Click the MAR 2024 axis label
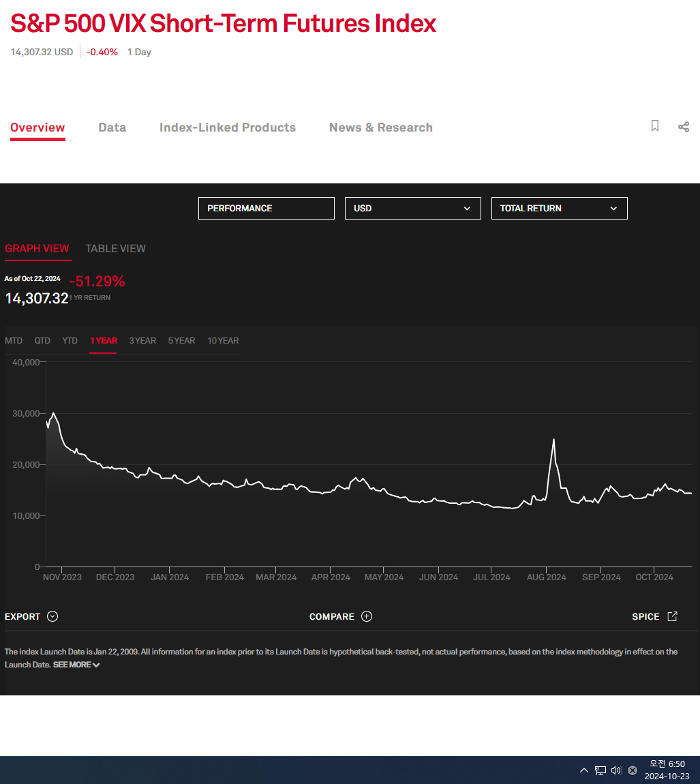This screenshot has width=700, height=784. tap(276, 577)
